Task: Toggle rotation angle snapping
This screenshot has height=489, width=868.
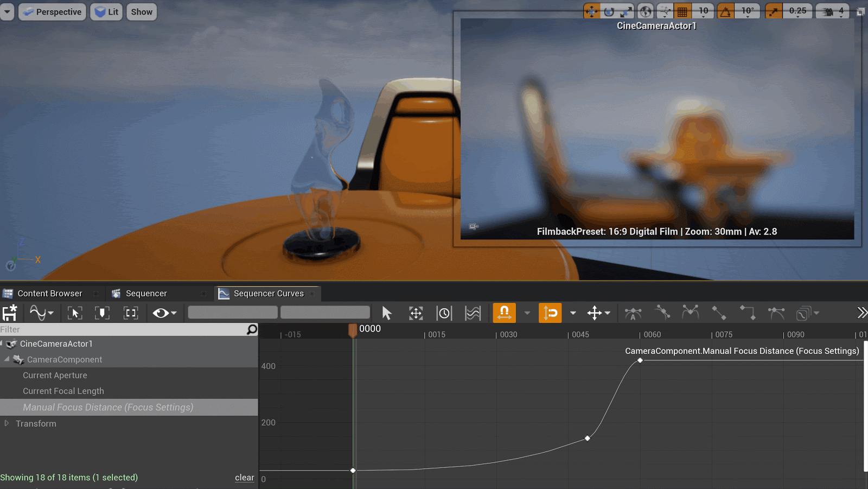Action: tap(725, 11)
